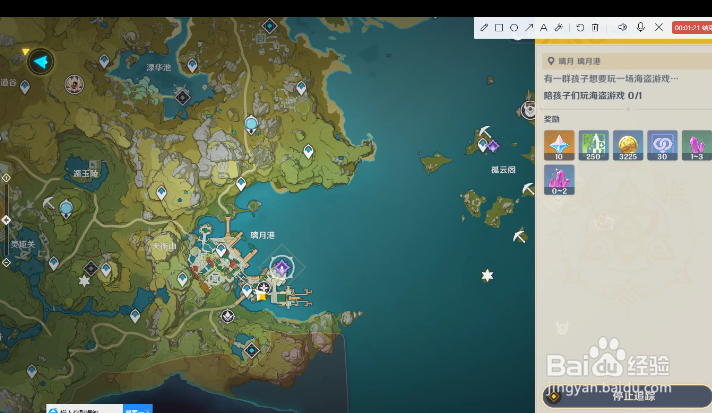Screen dimensions: 712x413
Task: Click the 孤云阁 map label
Action: (503, 170)
